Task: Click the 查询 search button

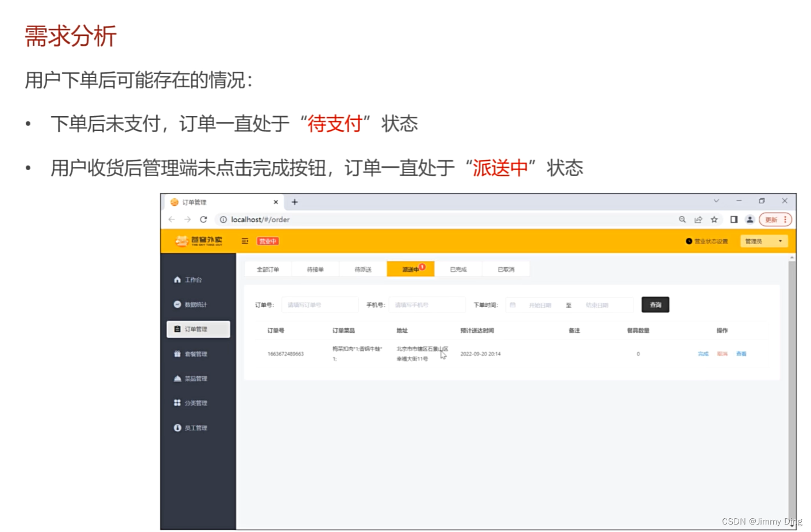Action: tap(655, 305)
